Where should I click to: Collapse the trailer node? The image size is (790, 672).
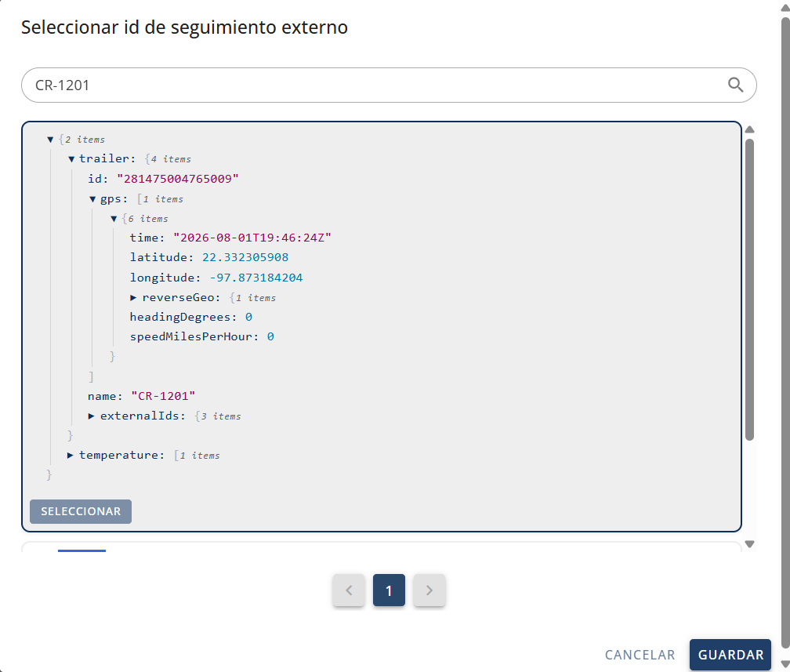click(71, 159)
